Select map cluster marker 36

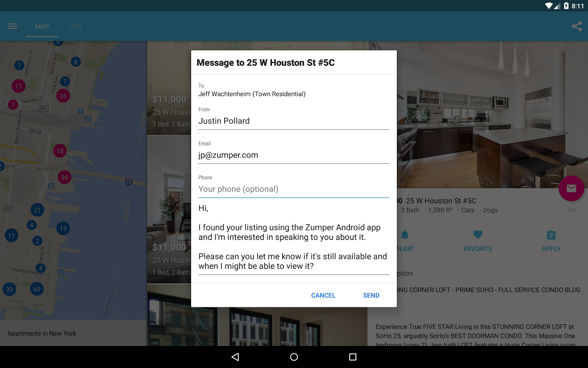tap(65, 177)
